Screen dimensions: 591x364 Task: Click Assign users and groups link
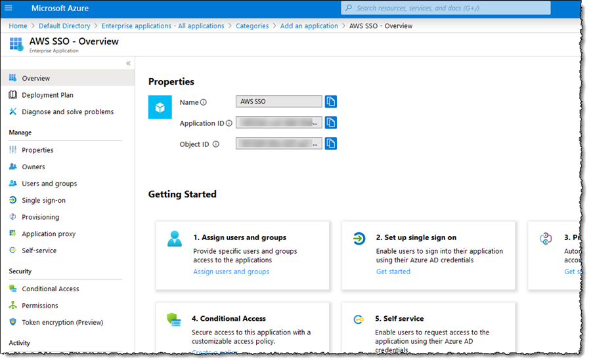pyautogui.click(x=231, y=272)
